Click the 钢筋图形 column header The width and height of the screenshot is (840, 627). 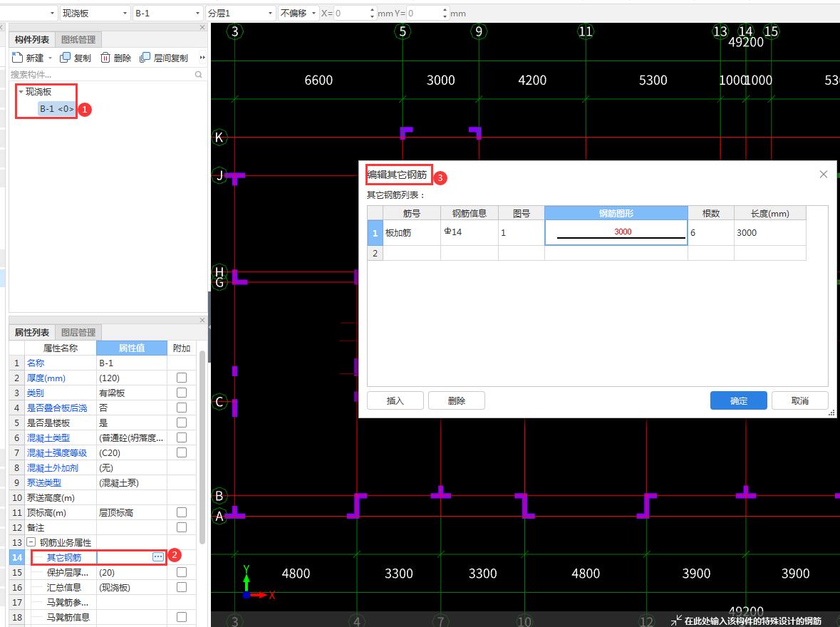pyautogui.click(x=616, y=213)
